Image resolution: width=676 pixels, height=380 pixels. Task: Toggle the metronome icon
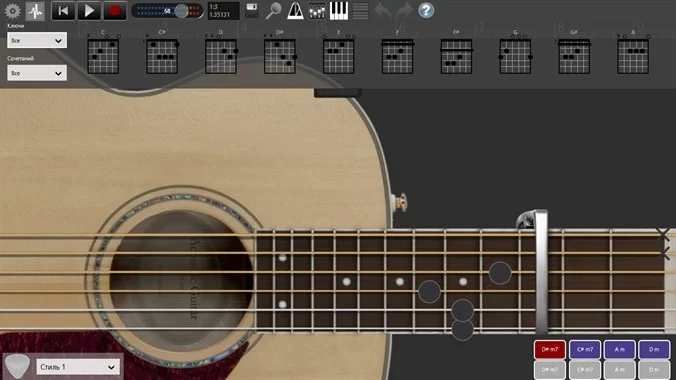point(295,11)
